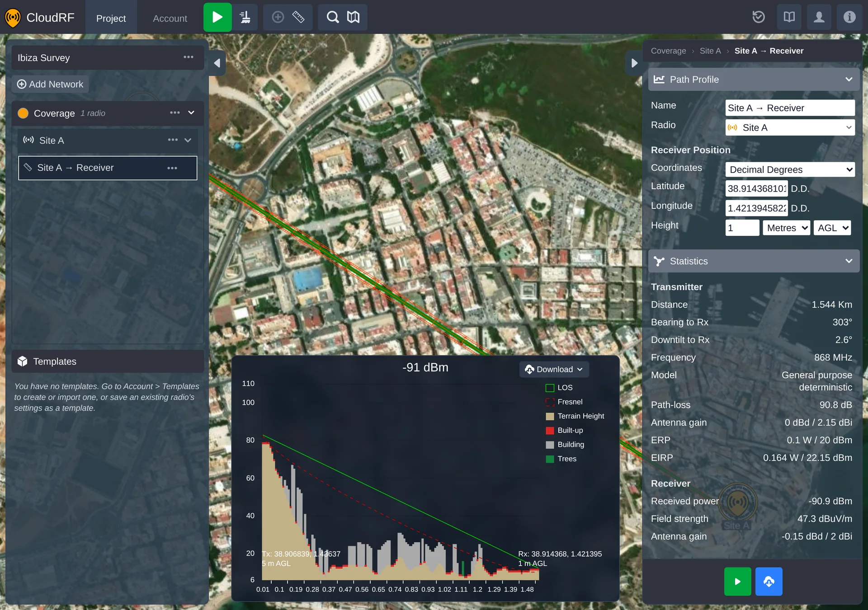
Task: Collapse the right panel with arrow
Action: pyautogui.click(x=634, y=63)
